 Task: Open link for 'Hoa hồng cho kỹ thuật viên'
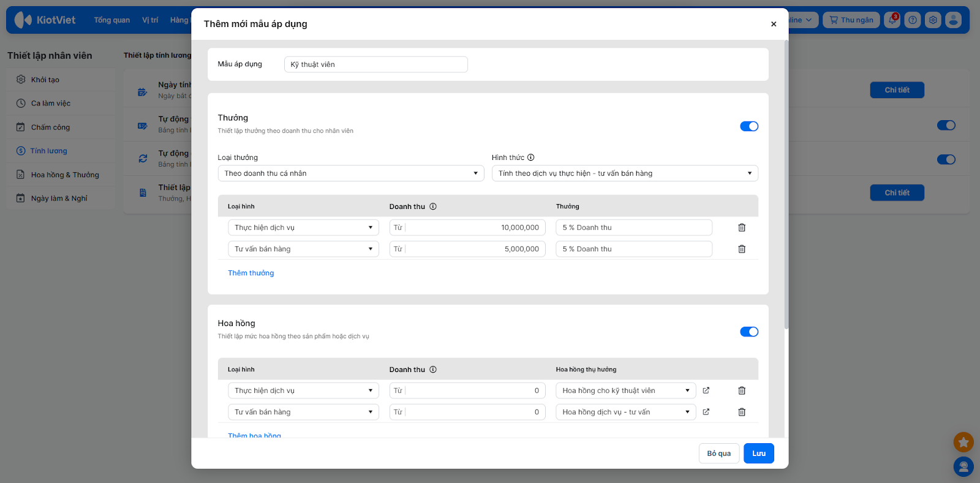click(x=706, y=390)
